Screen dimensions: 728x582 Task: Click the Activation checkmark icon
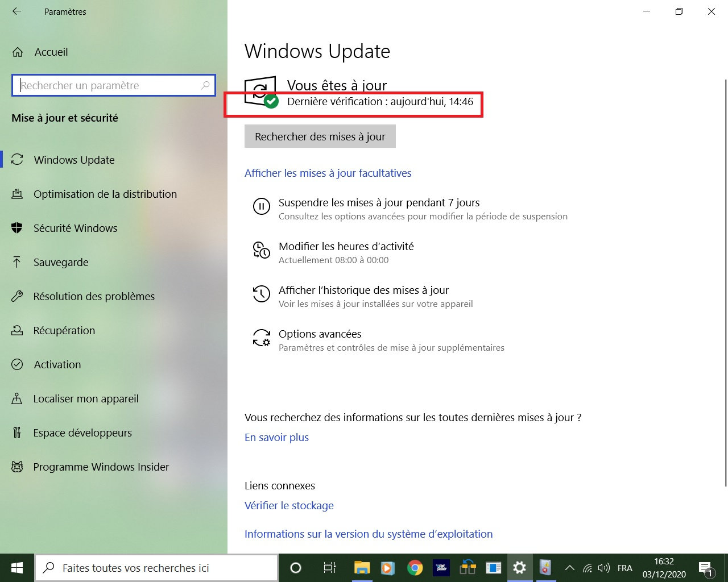[x=17, y=365]
